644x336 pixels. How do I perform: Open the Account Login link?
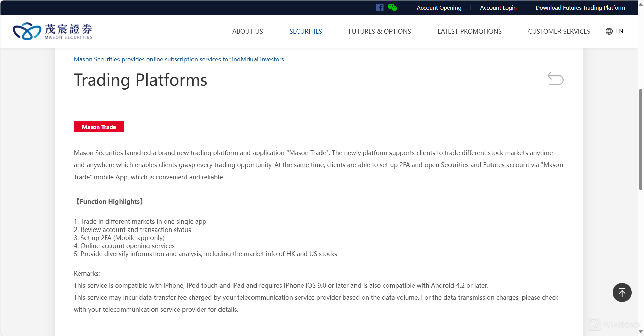(498, 8)
